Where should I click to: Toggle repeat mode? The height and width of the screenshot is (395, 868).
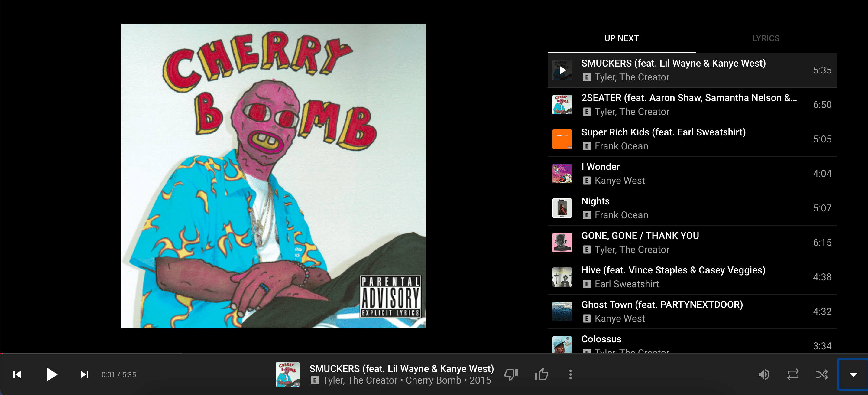click(793, 374)
